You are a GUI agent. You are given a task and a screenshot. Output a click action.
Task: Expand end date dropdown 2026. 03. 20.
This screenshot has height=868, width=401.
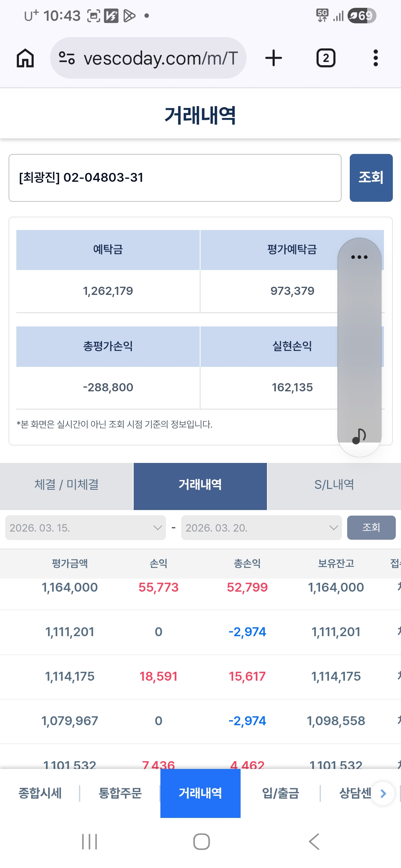261,527
